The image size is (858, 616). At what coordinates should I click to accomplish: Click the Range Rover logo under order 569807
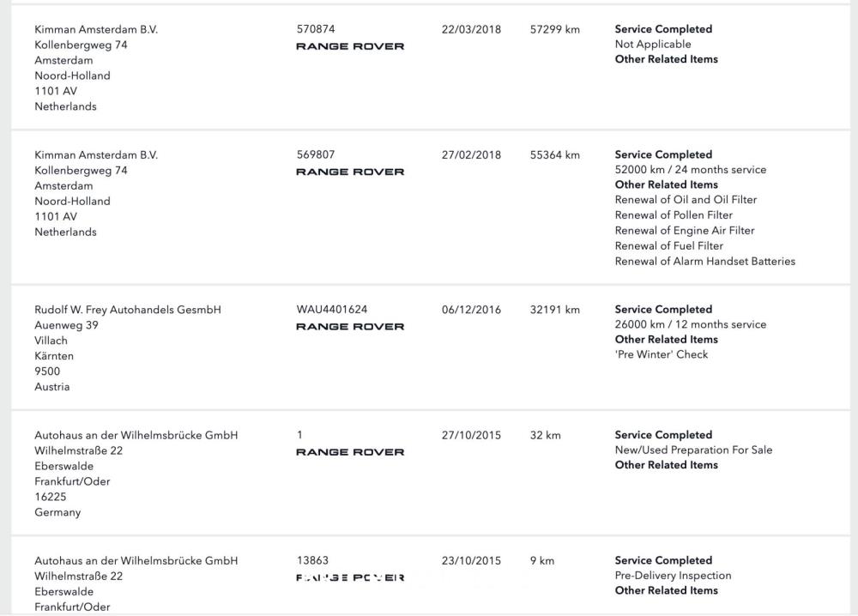(350, 172)
